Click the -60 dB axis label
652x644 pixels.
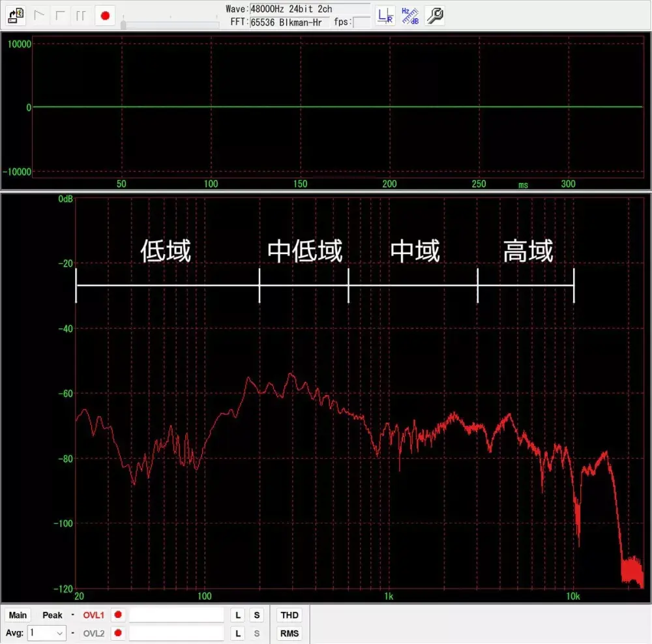(65, 393)
